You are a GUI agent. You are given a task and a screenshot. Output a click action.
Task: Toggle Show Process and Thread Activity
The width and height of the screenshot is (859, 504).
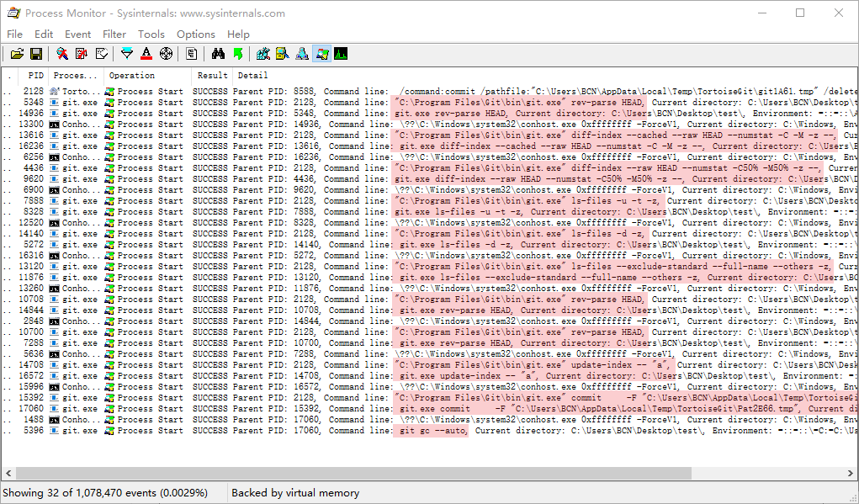point(321,54)
